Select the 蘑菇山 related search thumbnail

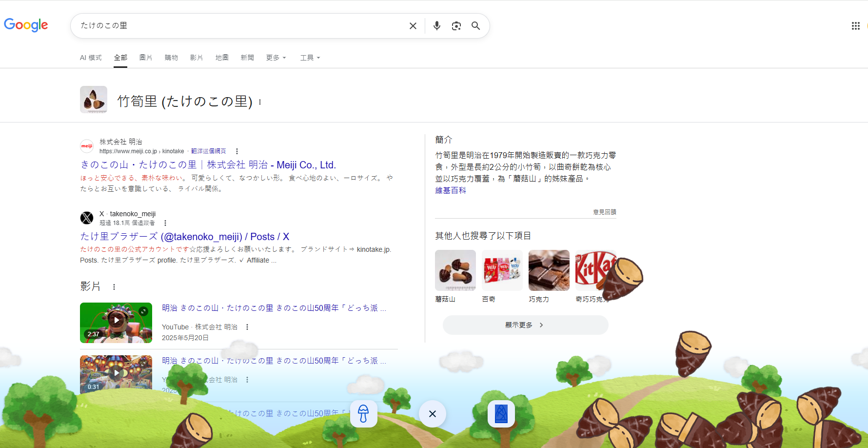pyautogui.click(x=454, y=270)
